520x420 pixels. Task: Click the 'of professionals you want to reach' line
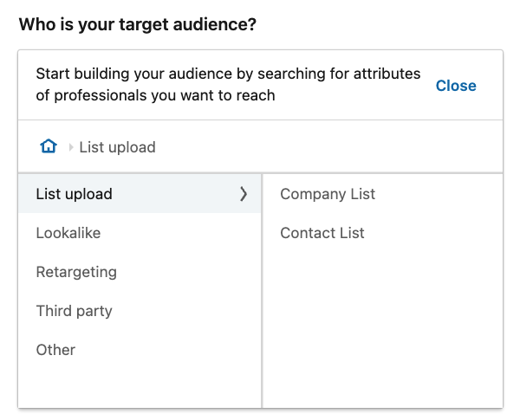[x=155, y=95]
